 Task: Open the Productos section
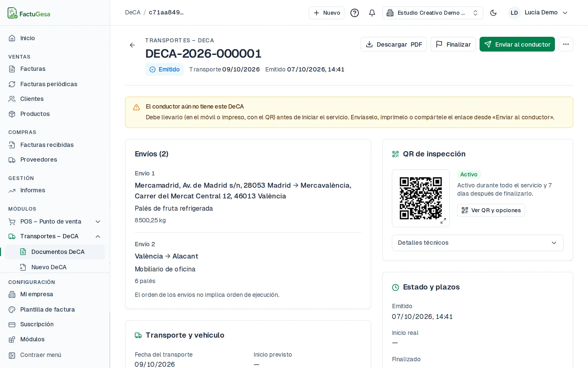pyautogui.click(x=55, y=114)
